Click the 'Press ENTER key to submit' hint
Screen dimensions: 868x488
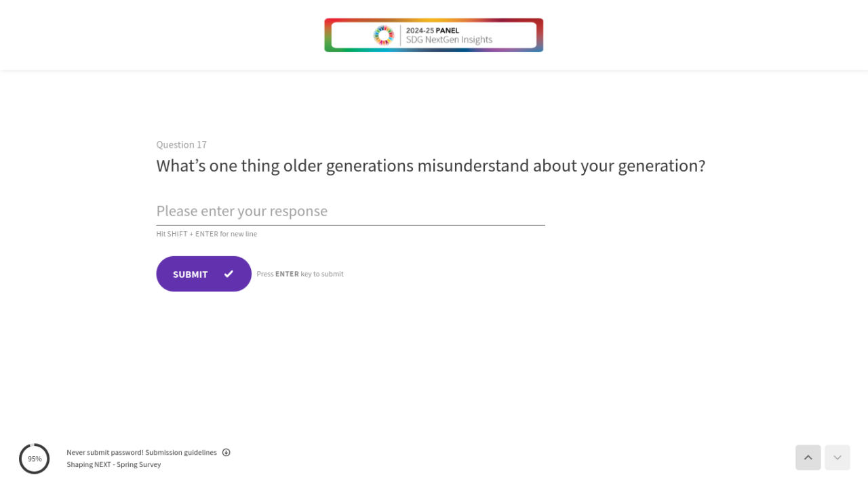300,274
